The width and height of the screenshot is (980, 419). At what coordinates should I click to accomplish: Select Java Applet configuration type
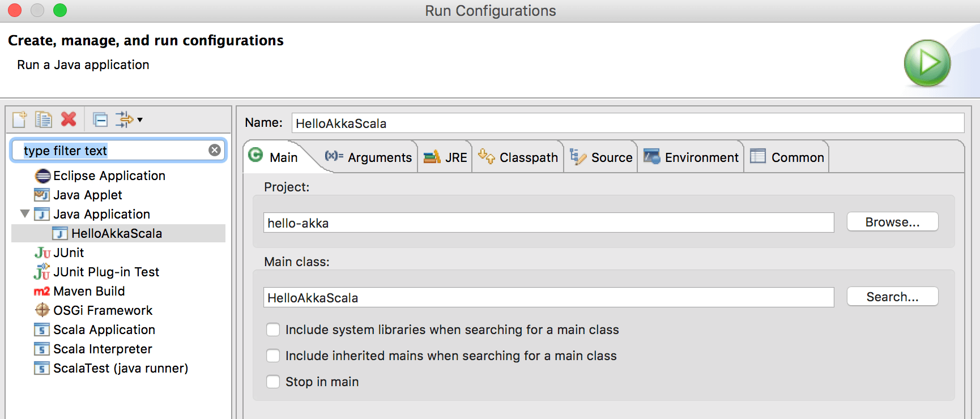(88, 195)
